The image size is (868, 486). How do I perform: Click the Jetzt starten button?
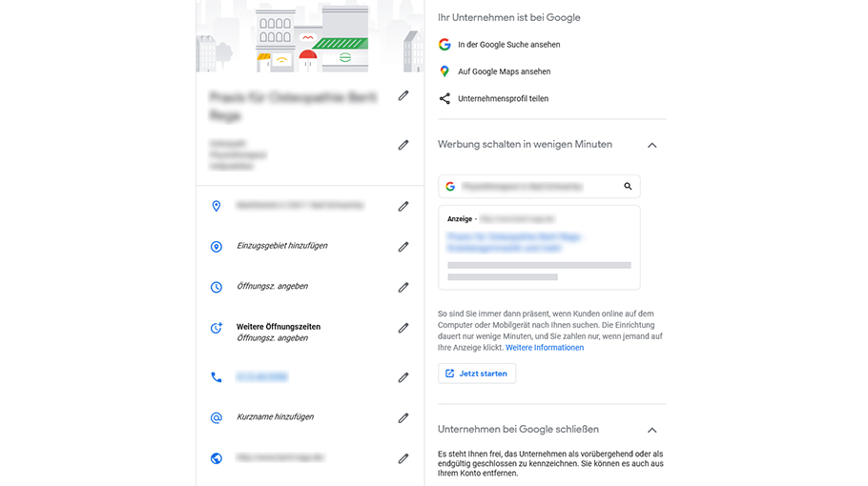point(477,374)
